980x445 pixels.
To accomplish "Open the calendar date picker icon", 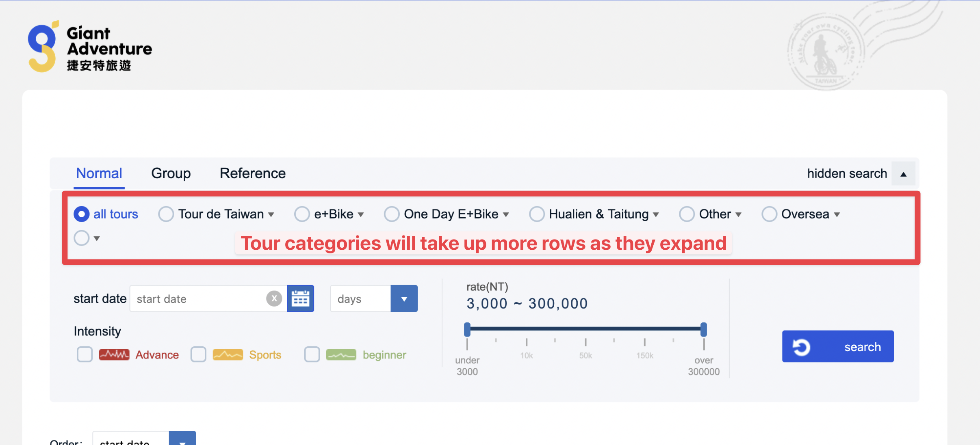I will (300, 299).
